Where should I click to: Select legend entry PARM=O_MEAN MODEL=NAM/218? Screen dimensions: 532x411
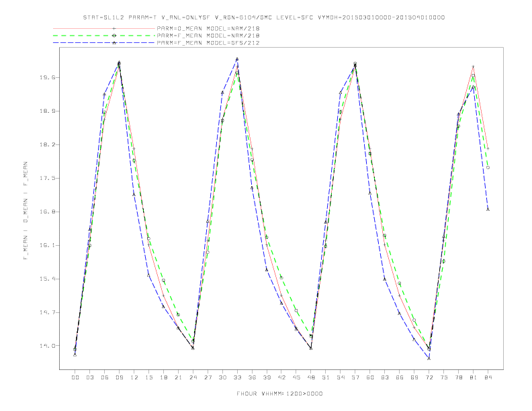(x=208, y=28)
